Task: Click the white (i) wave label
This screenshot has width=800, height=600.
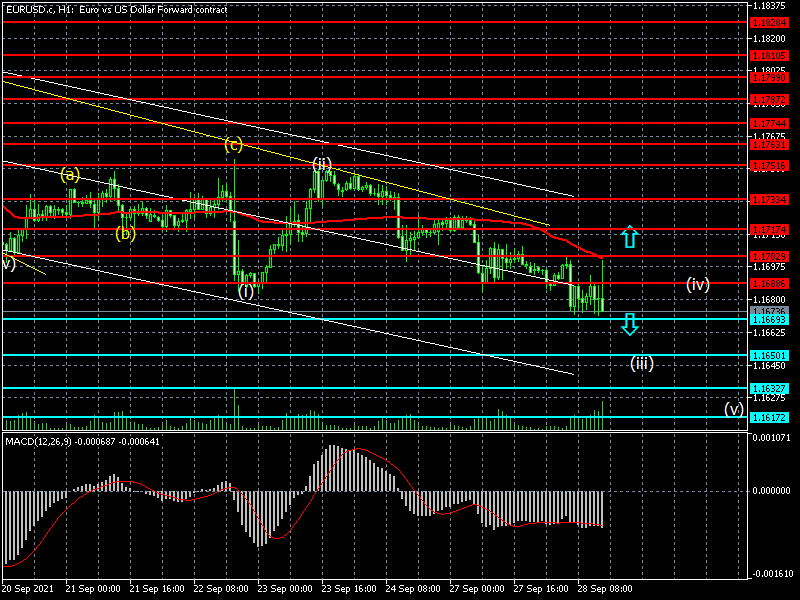Action: click(246, 291)
